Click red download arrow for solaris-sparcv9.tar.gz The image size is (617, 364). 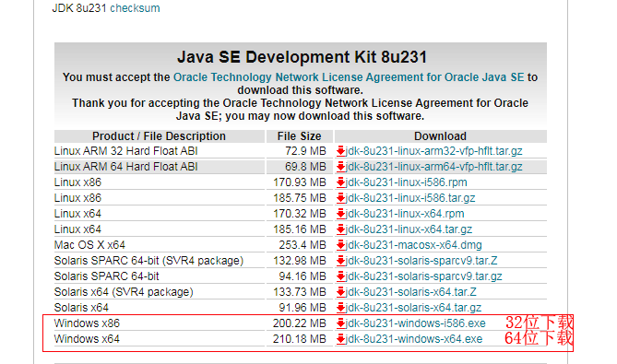[340, 276]
